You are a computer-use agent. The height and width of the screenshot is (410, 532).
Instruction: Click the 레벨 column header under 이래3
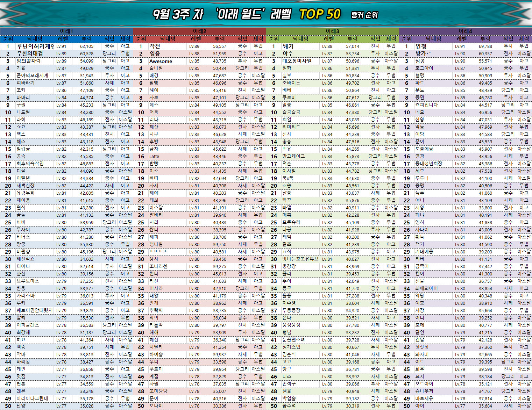pyautogui.click(x=329, y=39)
